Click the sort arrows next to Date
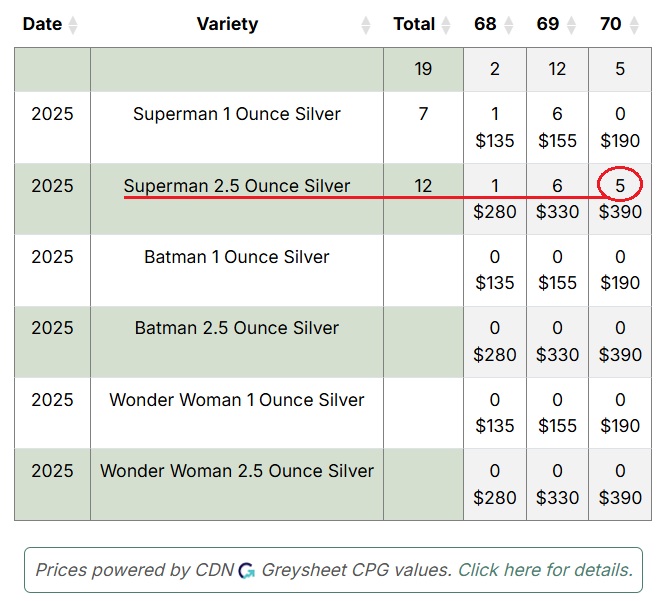 73,24
